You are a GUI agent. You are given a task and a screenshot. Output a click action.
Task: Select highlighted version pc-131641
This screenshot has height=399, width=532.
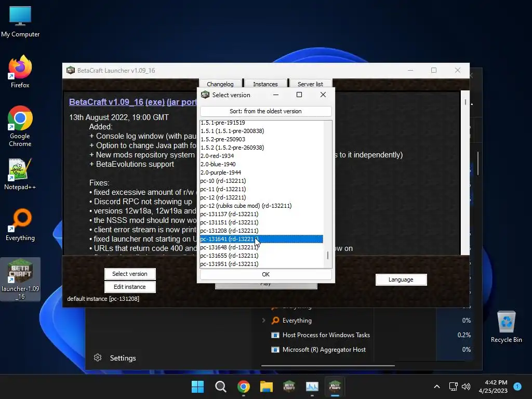pyautogui.click(x=261, y=239)
